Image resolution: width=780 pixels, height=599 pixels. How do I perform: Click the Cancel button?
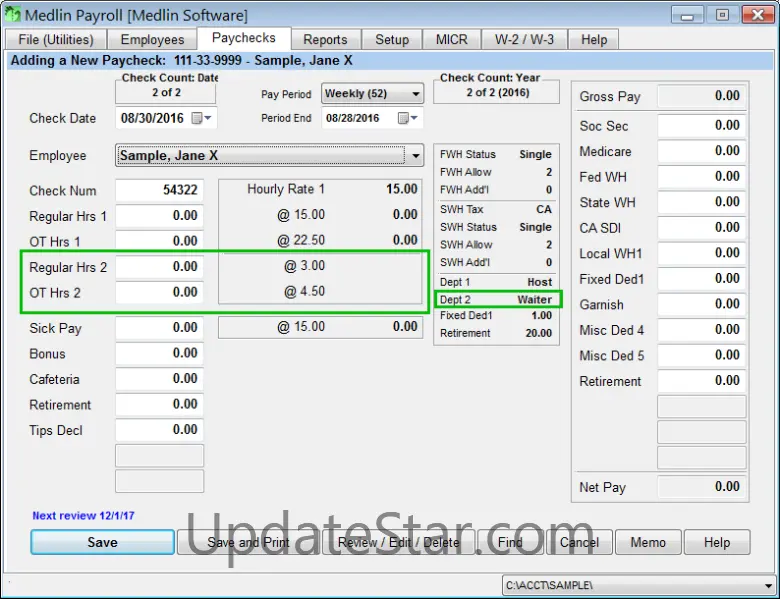[579, 542]
